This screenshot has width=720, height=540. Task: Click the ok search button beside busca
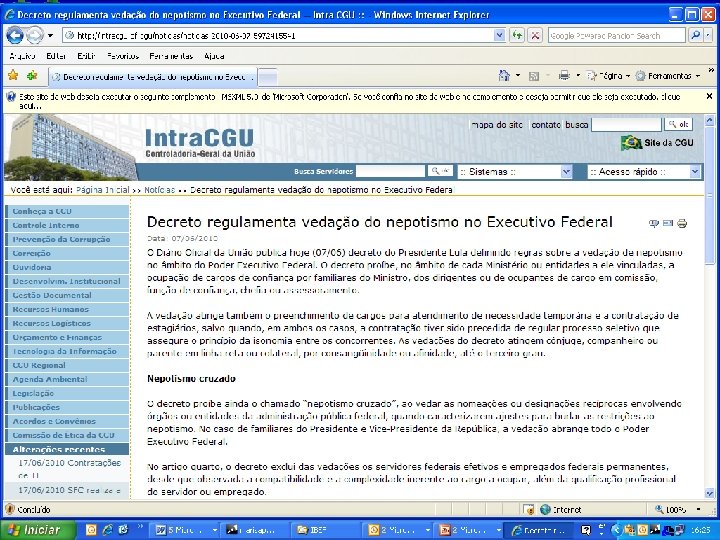click(x=678, y=124)
